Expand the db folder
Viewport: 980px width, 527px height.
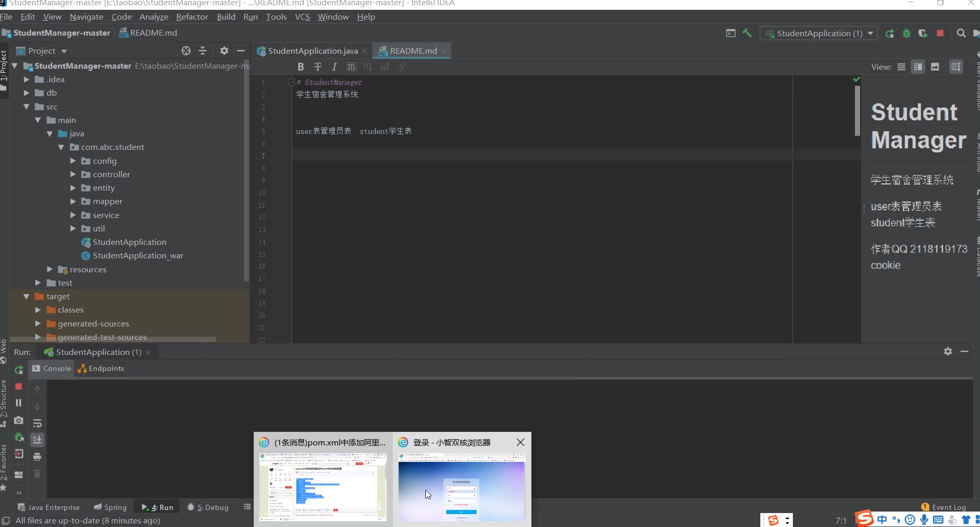[26, 93]
